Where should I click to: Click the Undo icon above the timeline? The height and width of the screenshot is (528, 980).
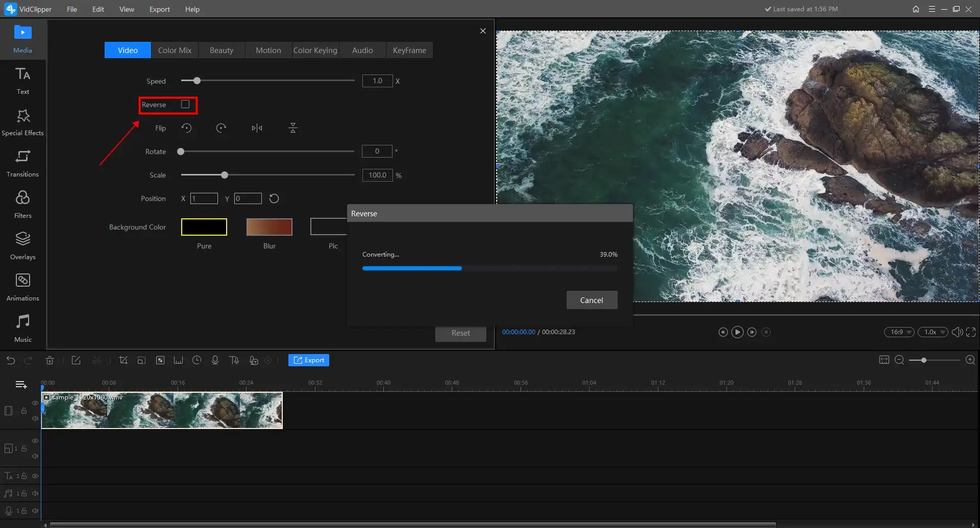point(10,360)
